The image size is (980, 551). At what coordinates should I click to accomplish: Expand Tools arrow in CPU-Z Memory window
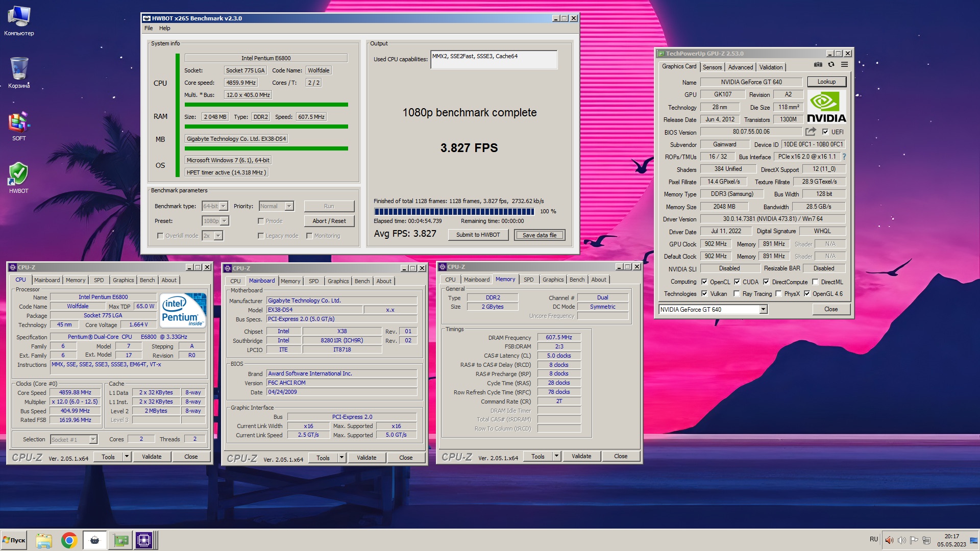tap(556, 456)
